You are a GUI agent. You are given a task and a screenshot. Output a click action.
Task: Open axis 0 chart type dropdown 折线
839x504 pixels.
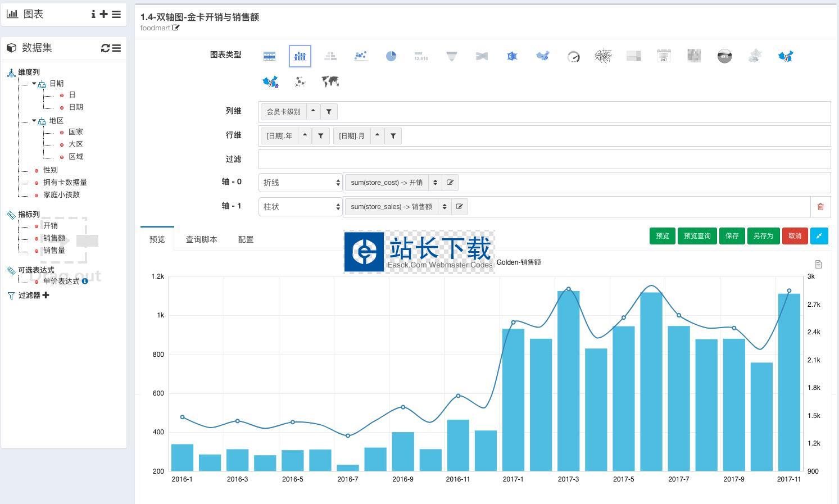point(300,183)
